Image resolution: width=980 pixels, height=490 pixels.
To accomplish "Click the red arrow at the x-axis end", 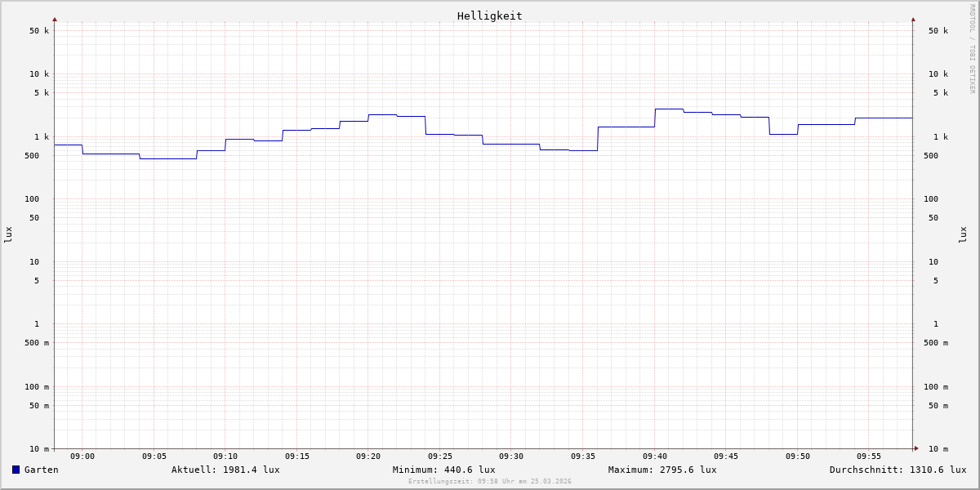I will pos(916,448).
